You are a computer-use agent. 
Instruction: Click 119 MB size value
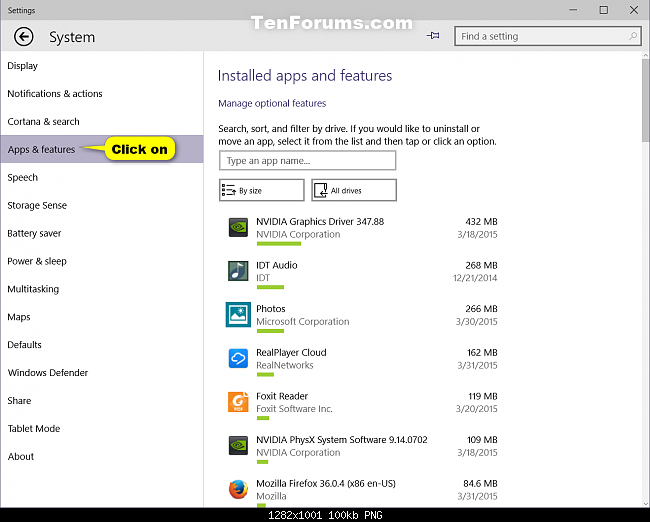point(483,396)
